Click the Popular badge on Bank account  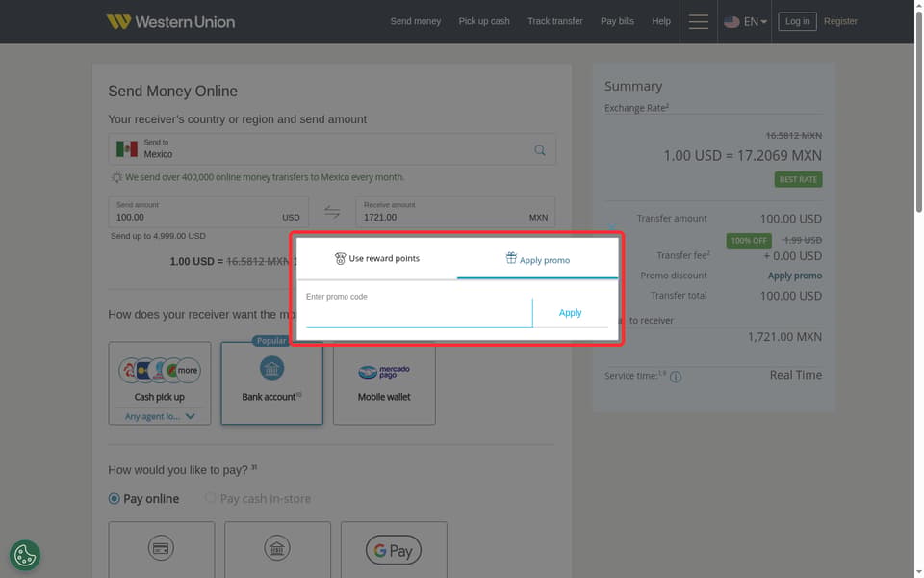[x=271, y=341]
